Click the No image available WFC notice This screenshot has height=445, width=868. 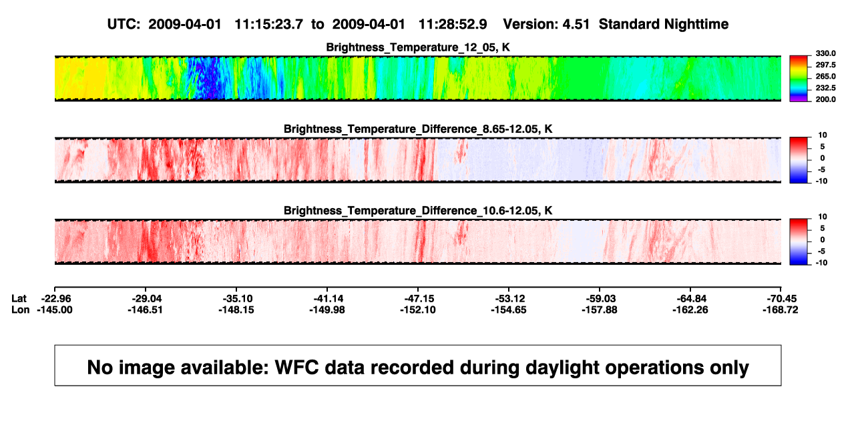[x=418, y=366]
